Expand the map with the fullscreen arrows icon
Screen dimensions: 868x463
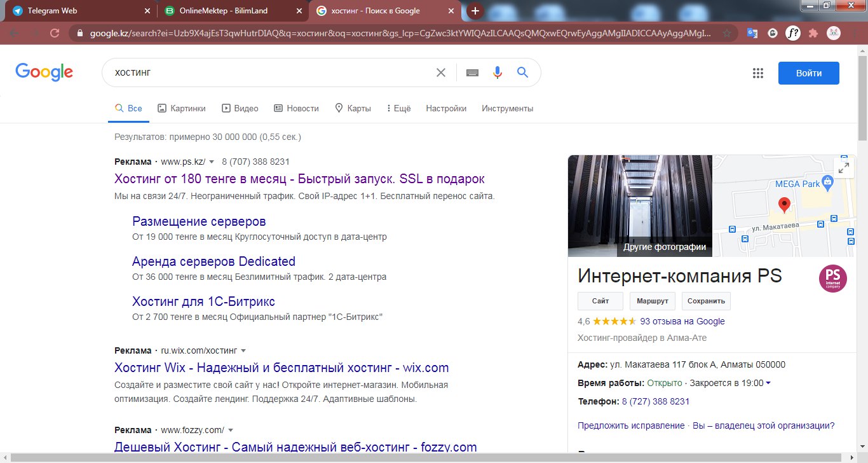[844, 168]
